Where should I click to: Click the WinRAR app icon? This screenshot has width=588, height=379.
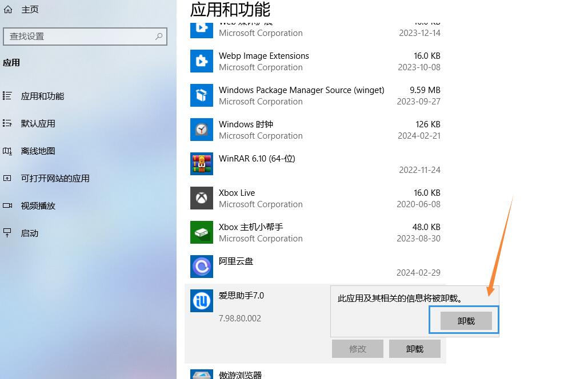[x=202, y=164]
